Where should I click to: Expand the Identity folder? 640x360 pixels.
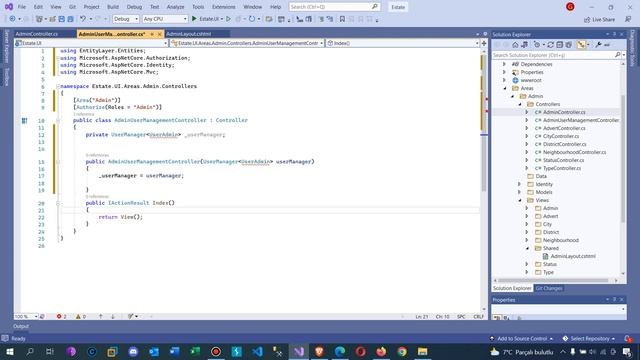(520, 184)
